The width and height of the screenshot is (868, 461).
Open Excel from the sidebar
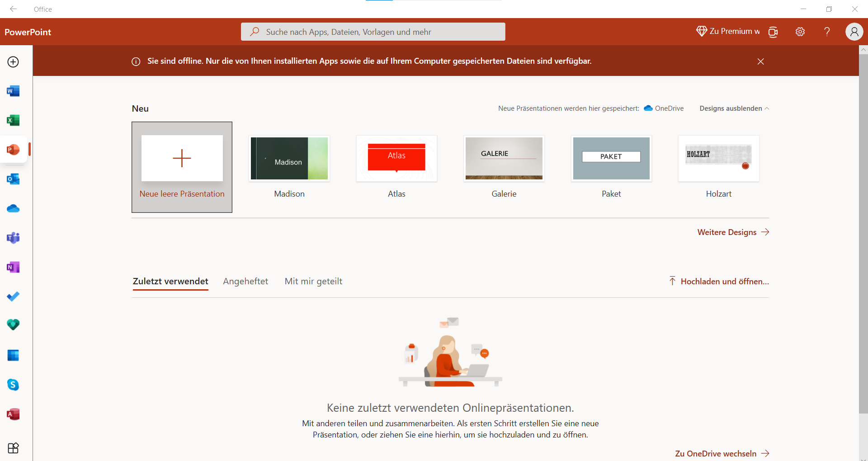click(x=13, y=120)
